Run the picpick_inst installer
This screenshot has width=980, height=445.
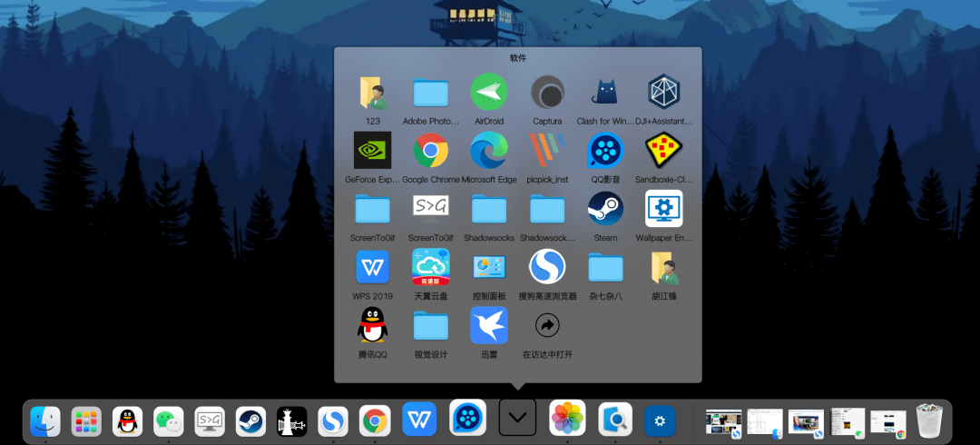[x=547, y=150]
